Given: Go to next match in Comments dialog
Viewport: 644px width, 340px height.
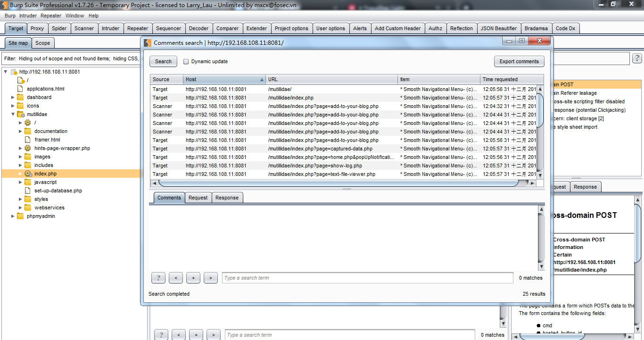Looking at the screenshot, I should (x=211, y=278).
